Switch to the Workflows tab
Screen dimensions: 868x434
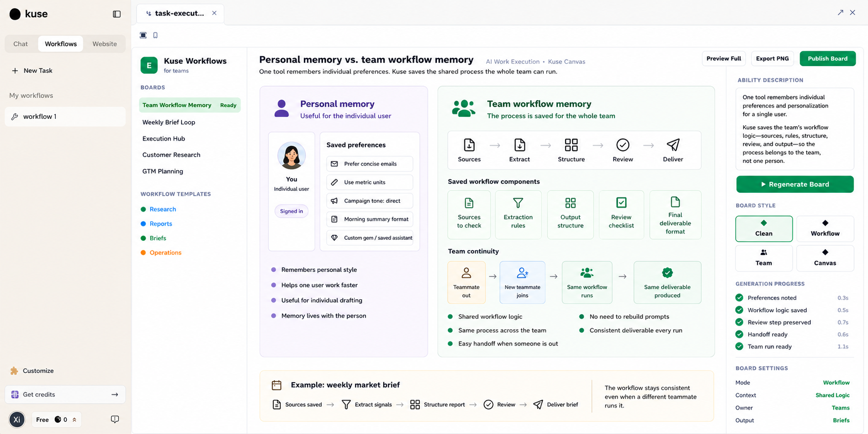[61, 44]
